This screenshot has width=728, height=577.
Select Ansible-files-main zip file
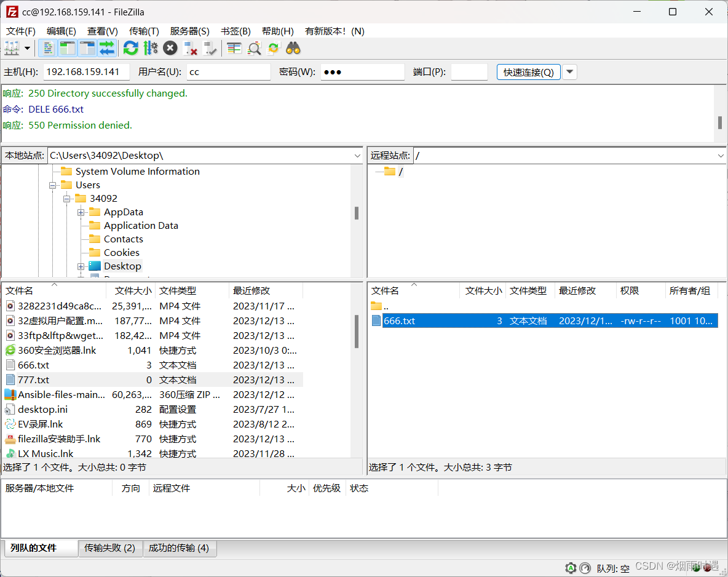tap(153, 395)
